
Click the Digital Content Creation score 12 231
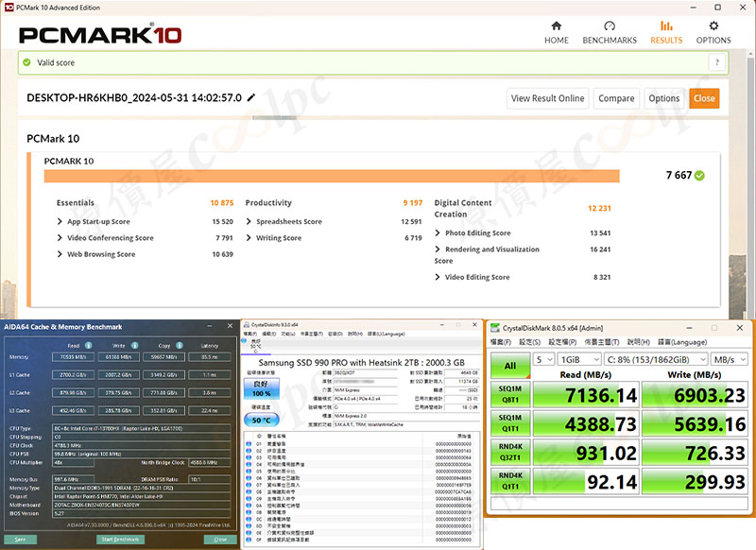point(599,208)
